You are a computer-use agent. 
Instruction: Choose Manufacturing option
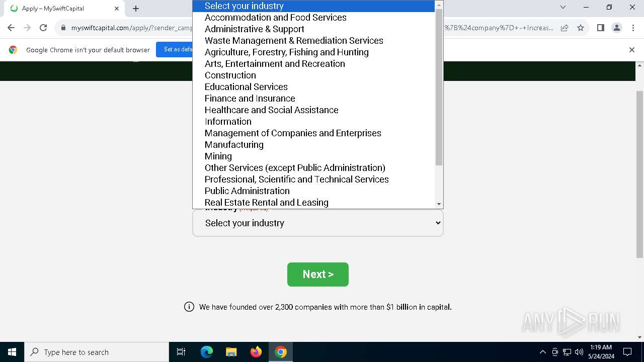(x=313, y=145)
